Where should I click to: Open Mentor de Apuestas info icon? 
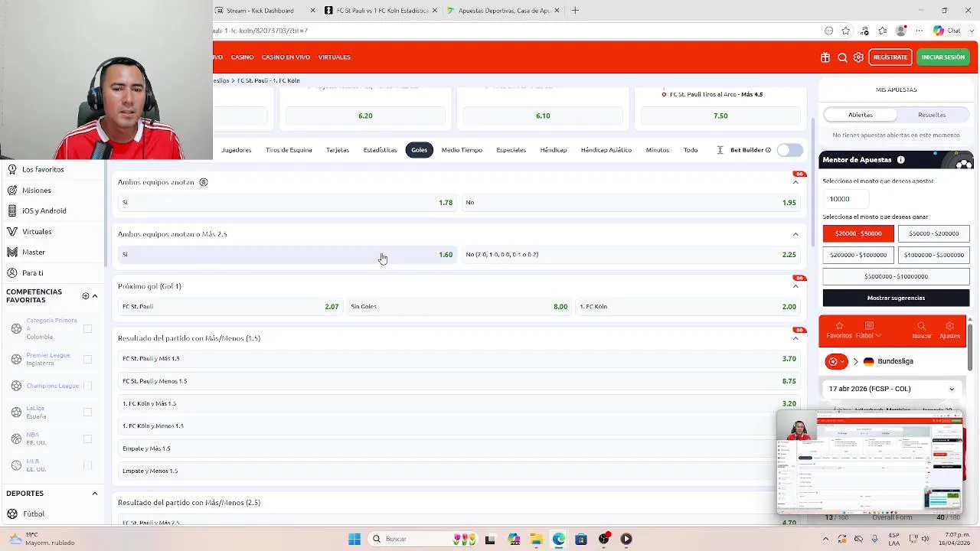[x=900, y=160]
